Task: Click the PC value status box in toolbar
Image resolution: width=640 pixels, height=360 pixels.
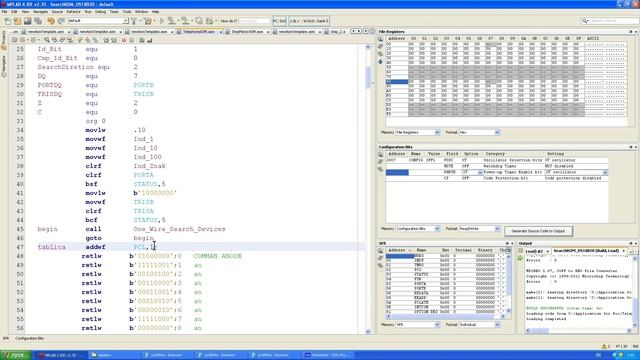Action: [279, 21]
